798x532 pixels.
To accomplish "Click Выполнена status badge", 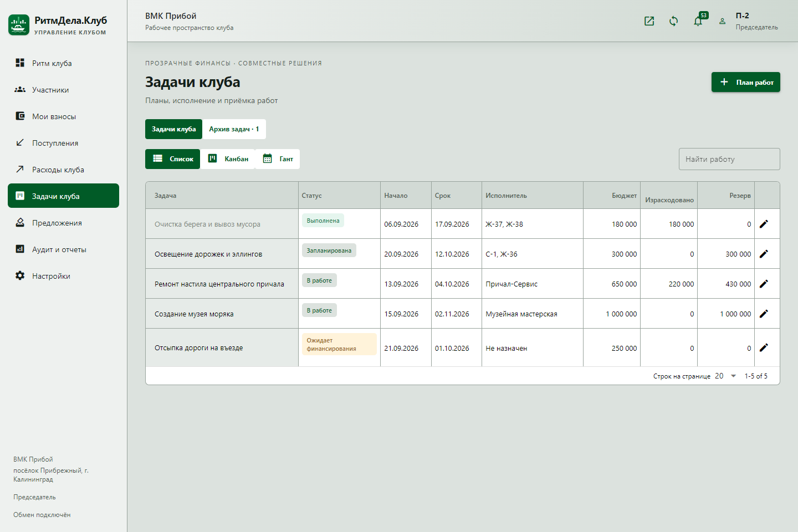I will [323, 221].
